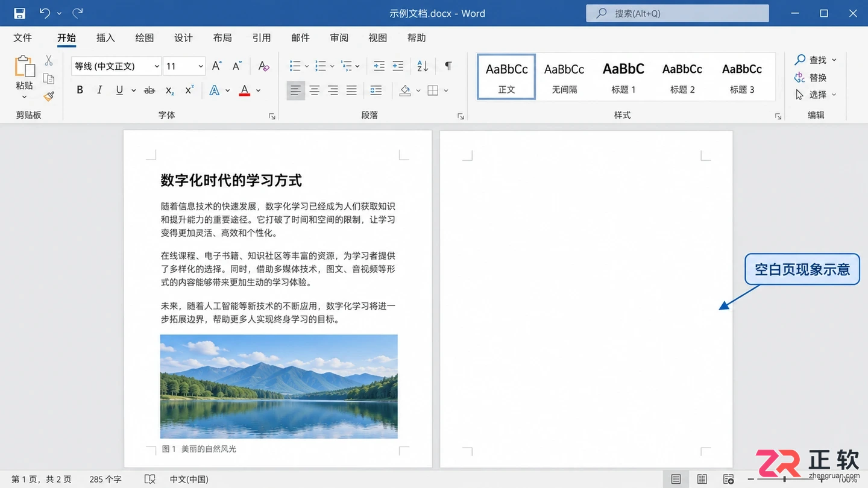868x488 pixels.
Task: Click the 替换 replace button
Action: point(811,78)
